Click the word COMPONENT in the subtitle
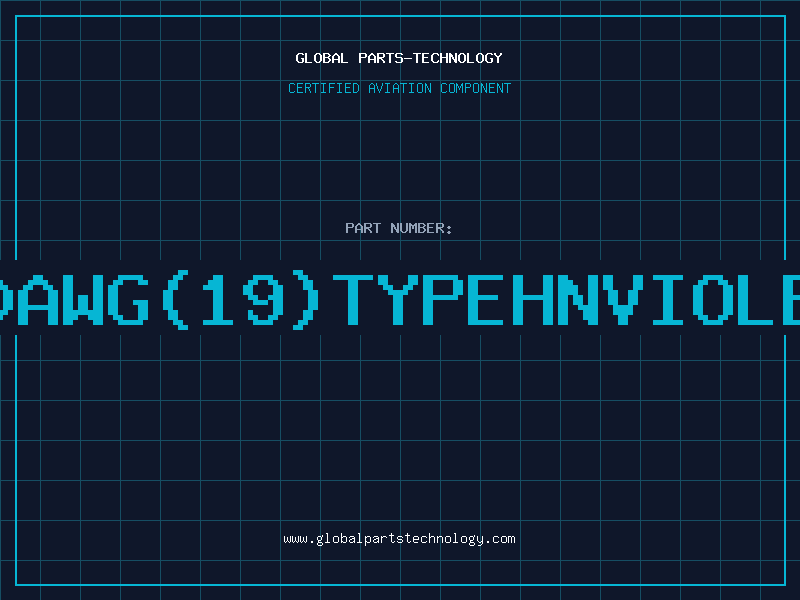 pos(476,88)
